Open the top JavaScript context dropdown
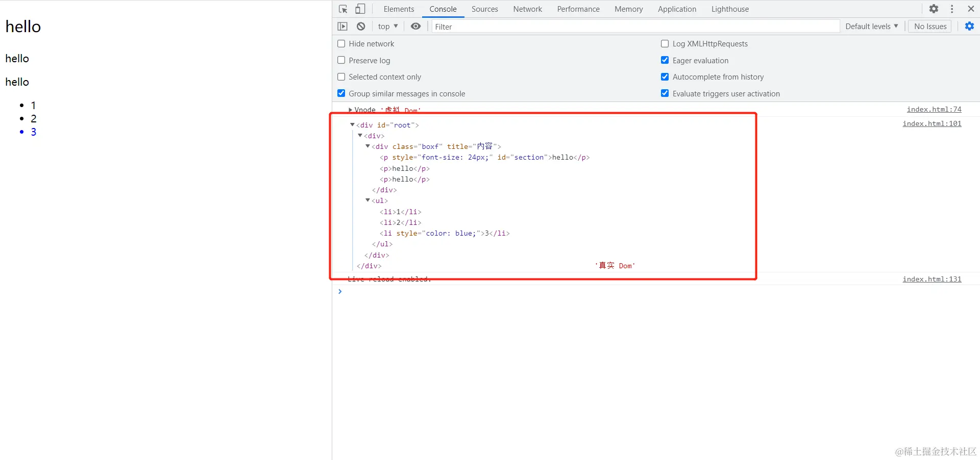The height and width of the screenshot is (460, 980). tap(388, 27)
